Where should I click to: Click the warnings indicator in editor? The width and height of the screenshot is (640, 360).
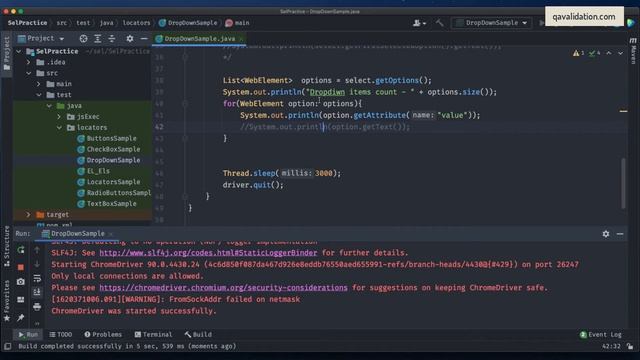click(578, 53)
